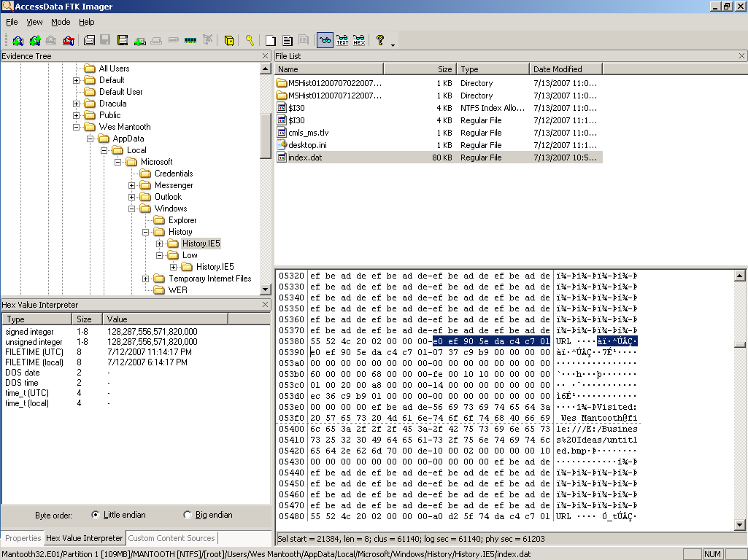Click the interpreter Type column header
The width and height of the screenshot is (748, 560).
[37, 319]
